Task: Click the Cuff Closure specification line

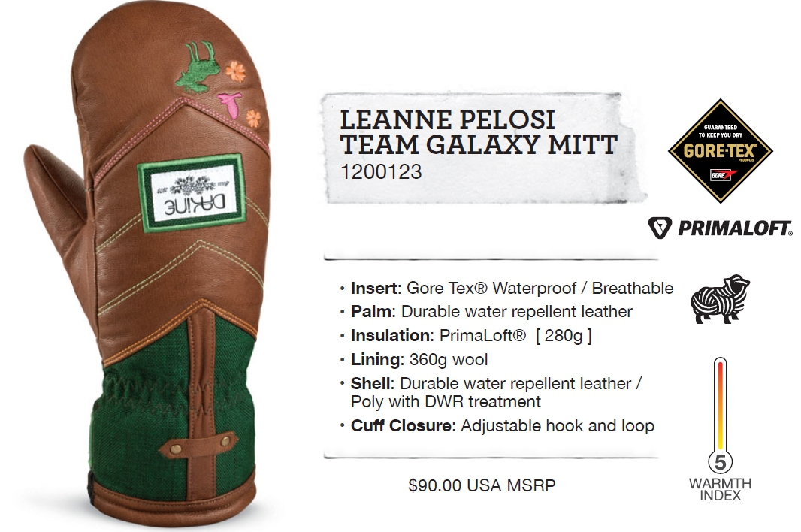Action: [497, 426]
